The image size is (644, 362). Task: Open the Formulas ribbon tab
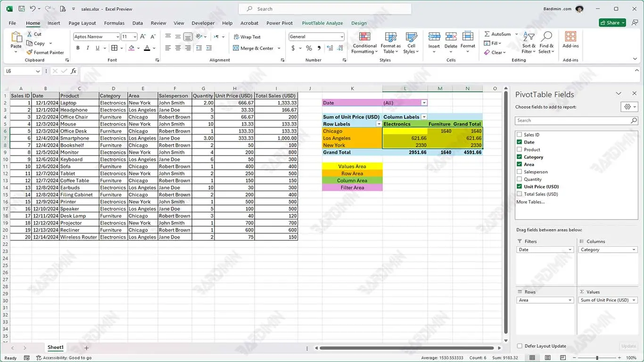[114, 23]
